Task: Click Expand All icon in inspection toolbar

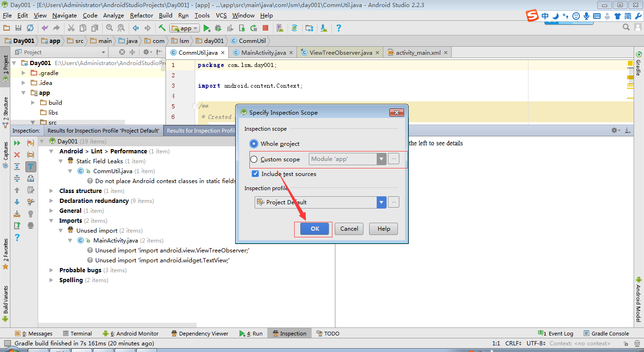Action: point(17,167)
